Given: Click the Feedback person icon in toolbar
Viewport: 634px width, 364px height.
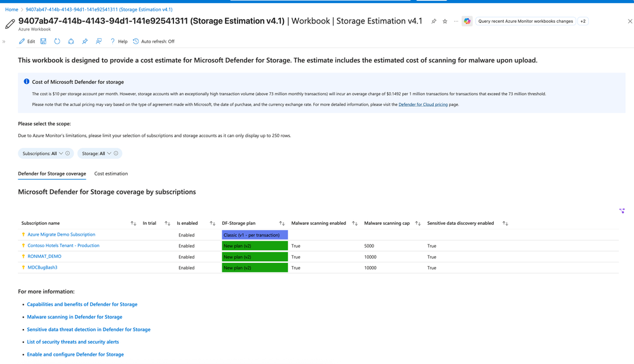Looking at the screenshot, I should [98, 41].
